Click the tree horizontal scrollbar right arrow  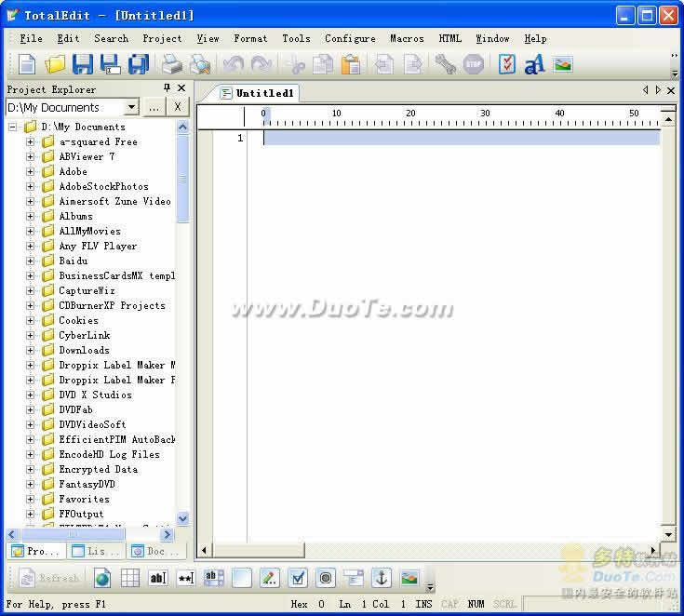click(x=167, y=534)
